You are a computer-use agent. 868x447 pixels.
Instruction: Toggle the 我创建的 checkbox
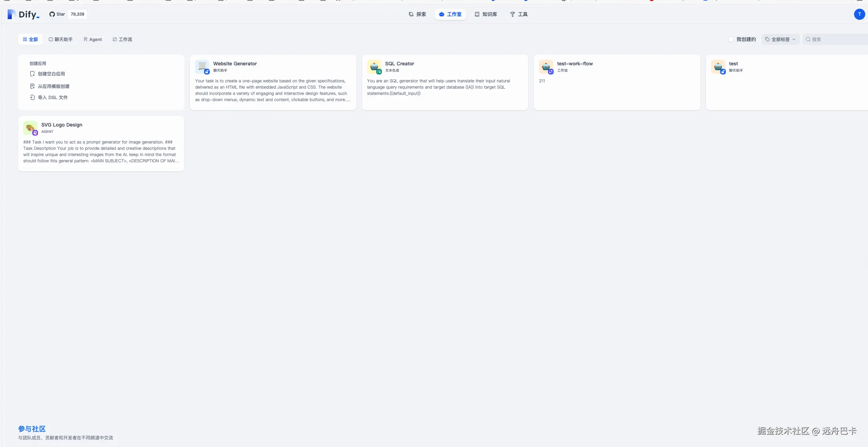point(731,40)
